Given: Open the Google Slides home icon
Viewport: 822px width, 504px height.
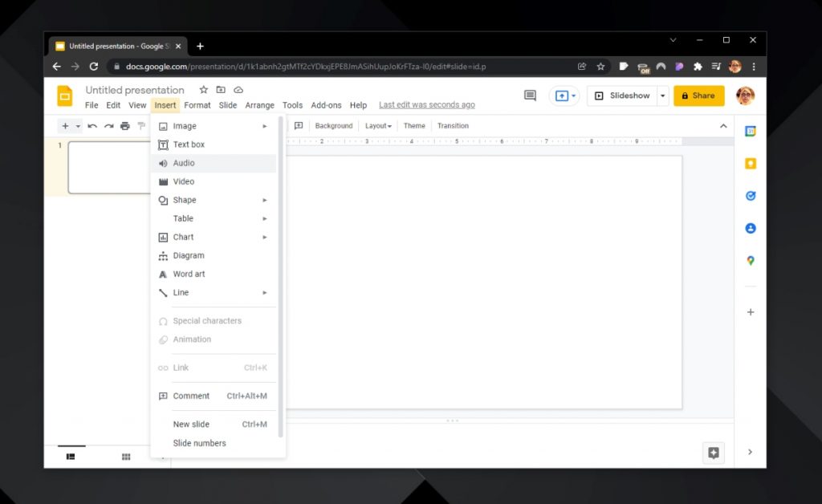Looking at the screenshot, I should tap(65, 96).
